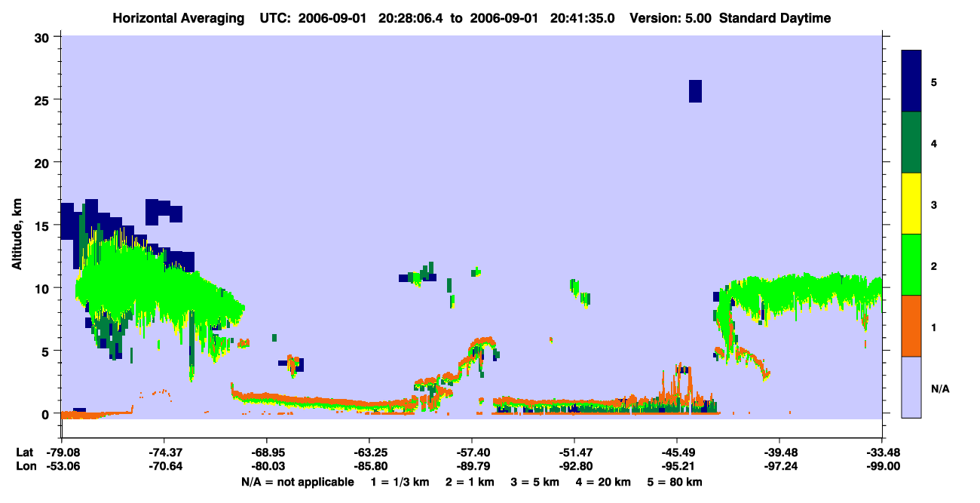Click the dark green level 4 color swatch
Image resolution: width=980 pixels, height=503 pixels.
[x=911, y=143]
